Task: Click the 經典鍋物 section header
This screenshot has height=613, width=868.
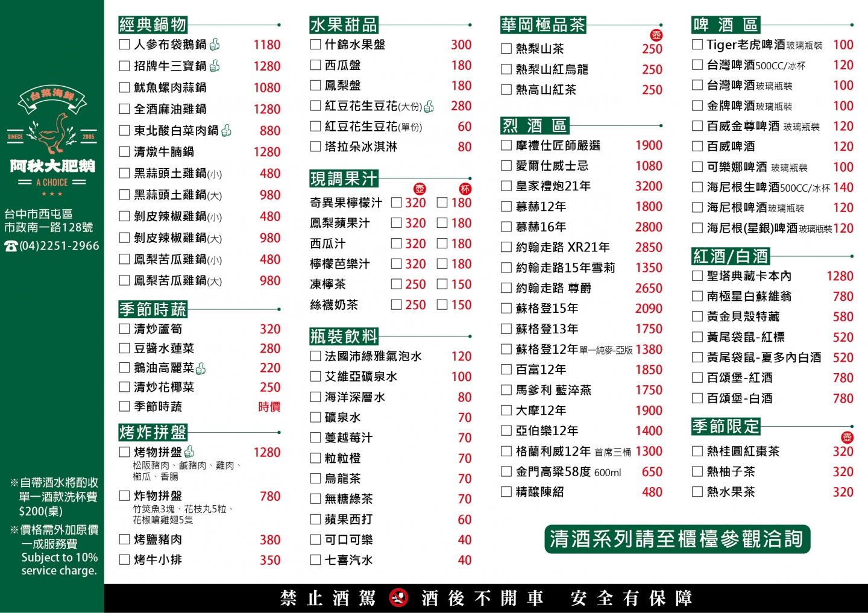Action: pos(153,25)
